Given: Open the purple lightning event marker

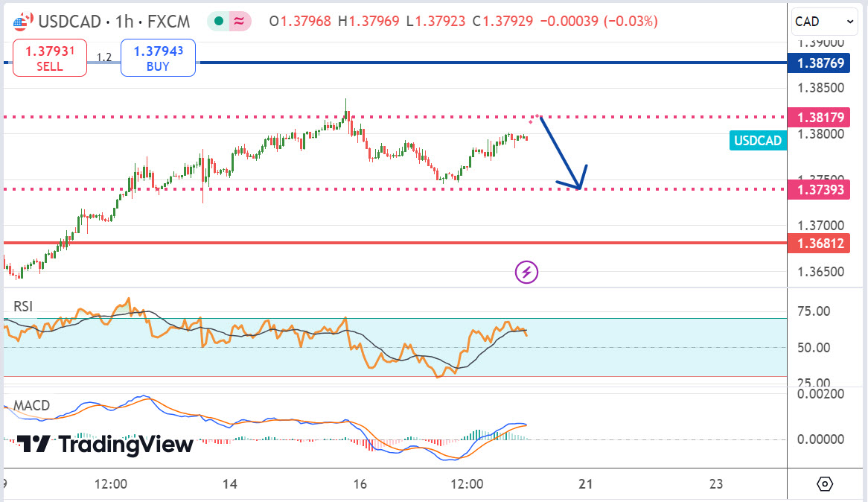Looking at the screenshot, I should pos(526,272).
